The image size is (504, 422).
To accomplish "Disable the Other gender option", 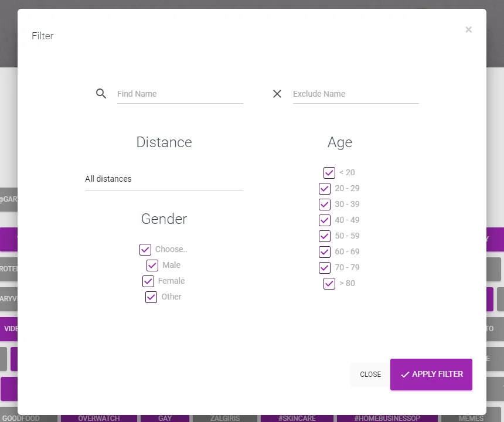I will click(151, 297).
